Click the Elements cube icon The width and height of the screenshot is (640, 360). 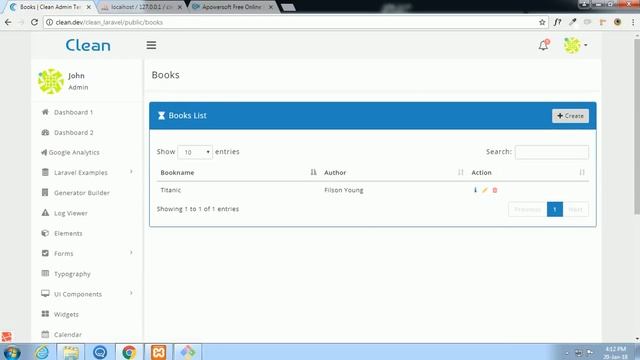(45, 233)
